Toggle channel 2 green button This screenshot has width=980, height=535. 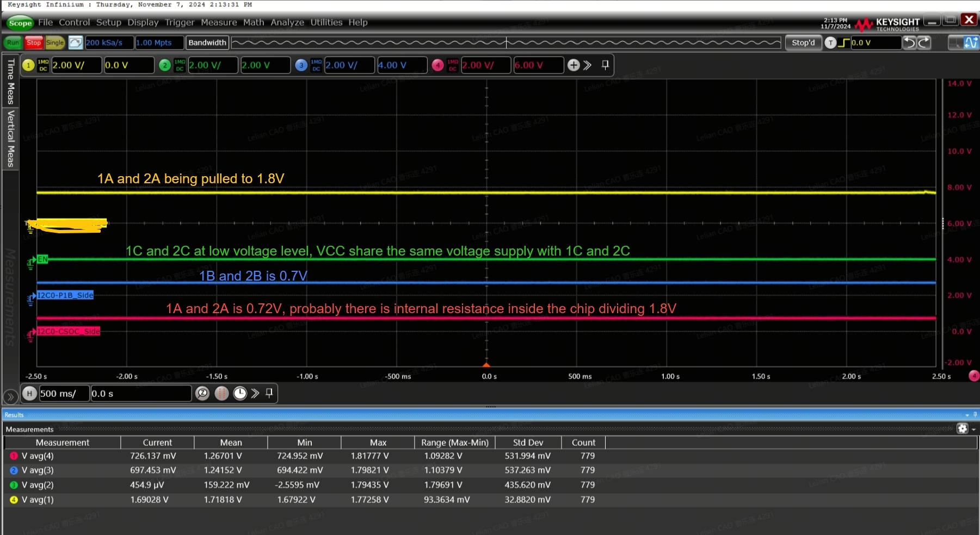[x=165, y=65]
